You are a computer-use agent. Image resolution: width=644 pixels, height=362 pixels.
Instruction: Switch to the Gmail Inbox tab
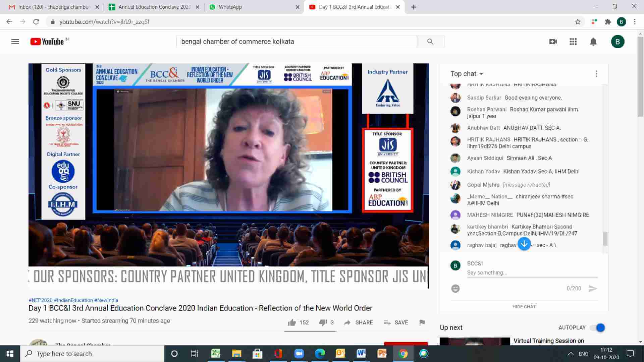(53, 7)
